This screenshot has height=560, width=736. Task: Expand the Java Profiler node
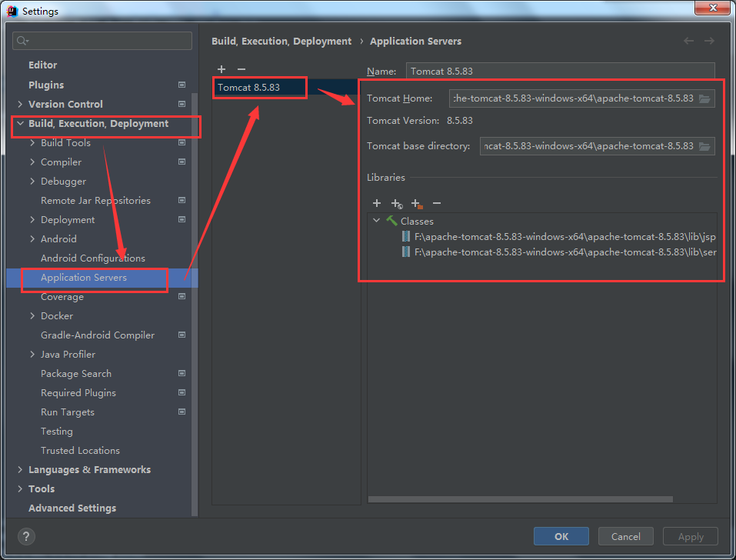pos(32,354)
